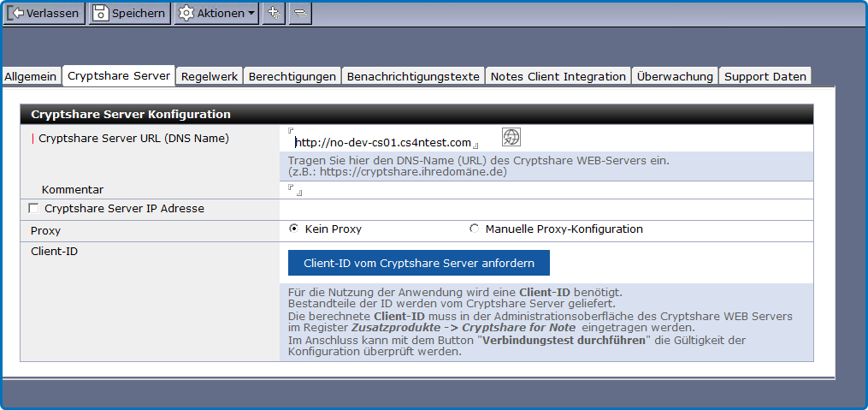The width and height of the screenshot is (868, 410).
Task: Click into the Cryptshare Server URL field
Action: [x=383, y=142]
